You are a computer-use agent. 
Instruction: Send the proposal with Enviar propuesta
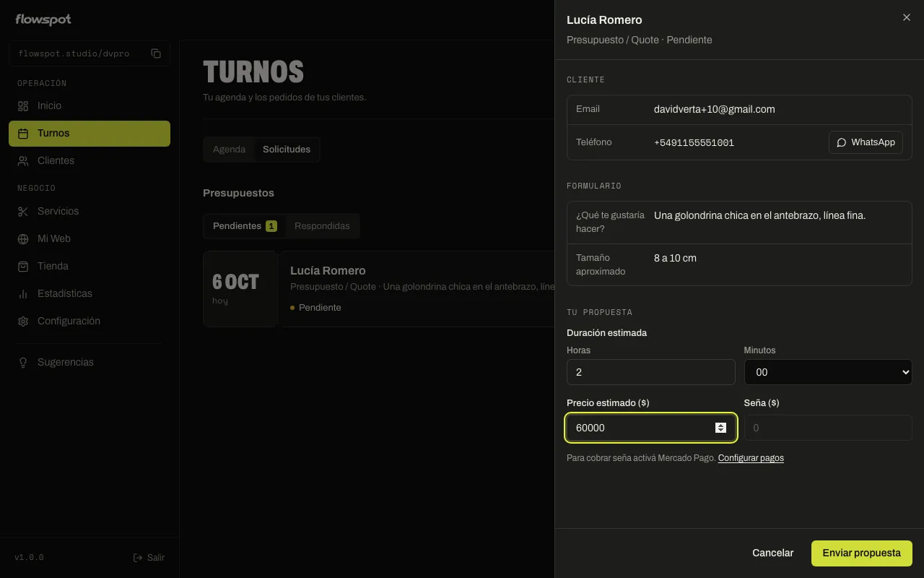[862, 553]
